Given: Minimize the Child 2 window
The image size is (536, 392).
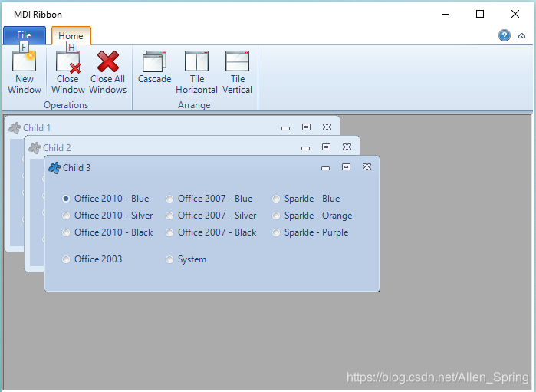Looking at the screenshot, I should pos(306,148).
